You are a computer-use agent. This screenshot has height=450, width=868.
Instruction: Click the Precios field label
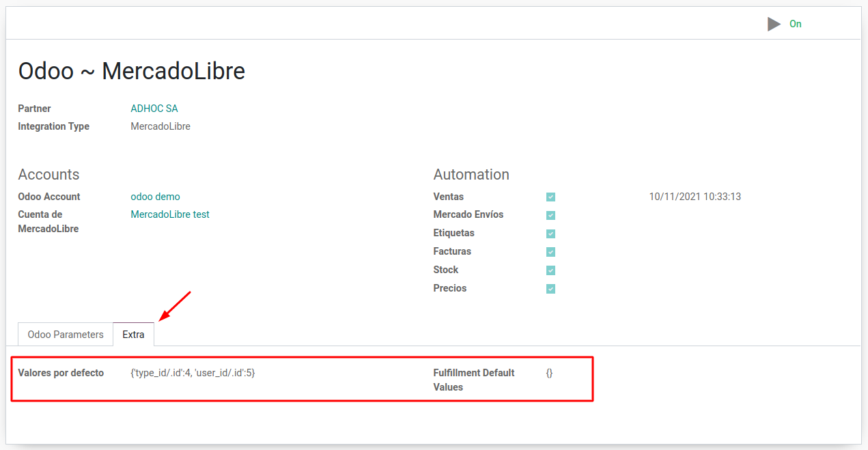[x=450, y=288]
